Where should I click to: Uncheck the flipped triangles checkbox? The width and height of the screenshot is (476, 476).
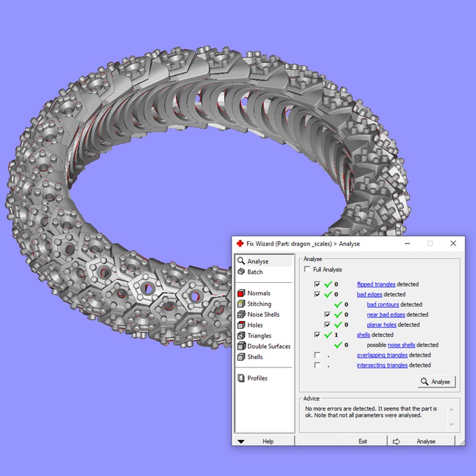[x=317, y=284]
